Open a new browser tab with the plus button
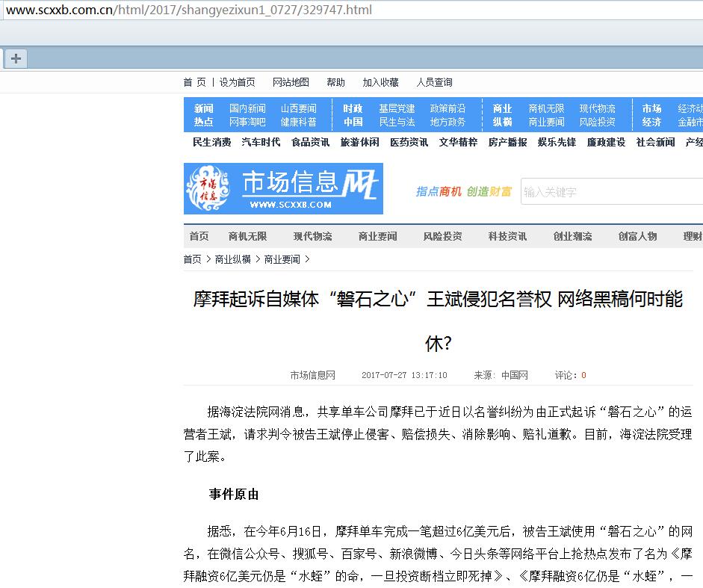 16,59
